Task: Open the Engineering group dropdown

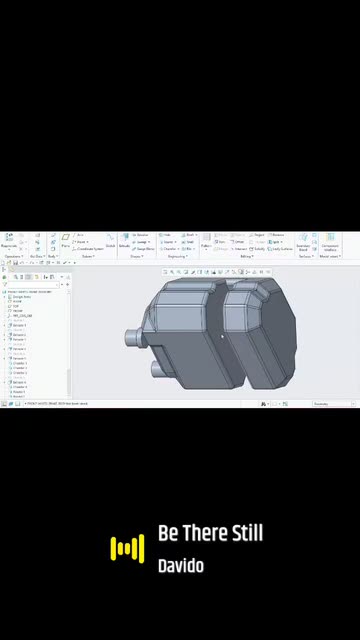Action: pyautogui.click(x=178, y=256)
